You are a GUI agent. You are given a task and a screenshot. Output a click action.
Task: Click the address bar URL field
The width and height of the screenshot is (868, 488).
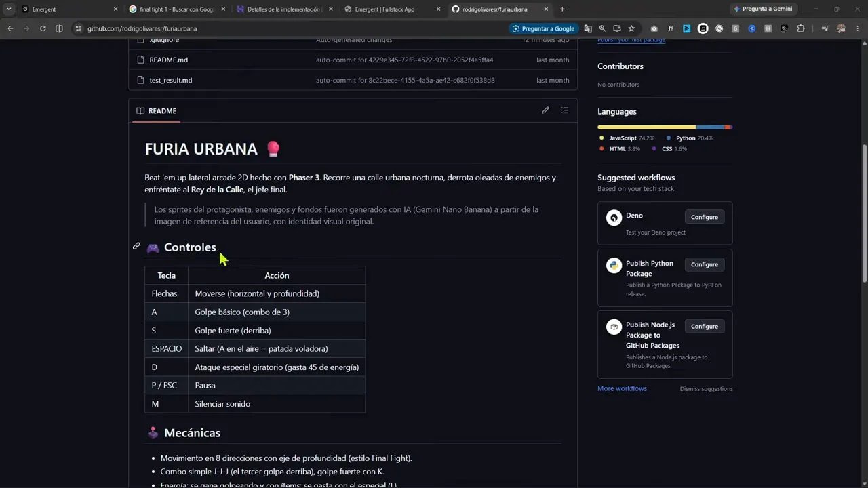(292, 28)
